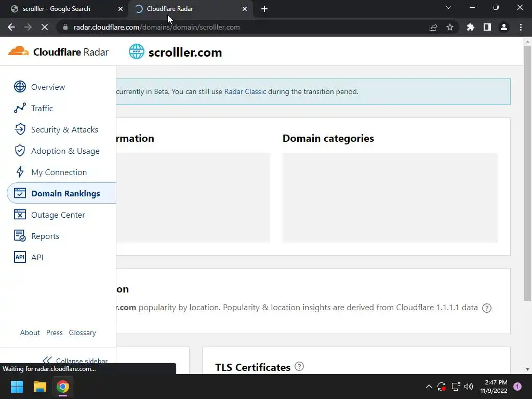532x399 pixels.
Task: Open the Chrome three-dot menu
Action: point(521,27)
